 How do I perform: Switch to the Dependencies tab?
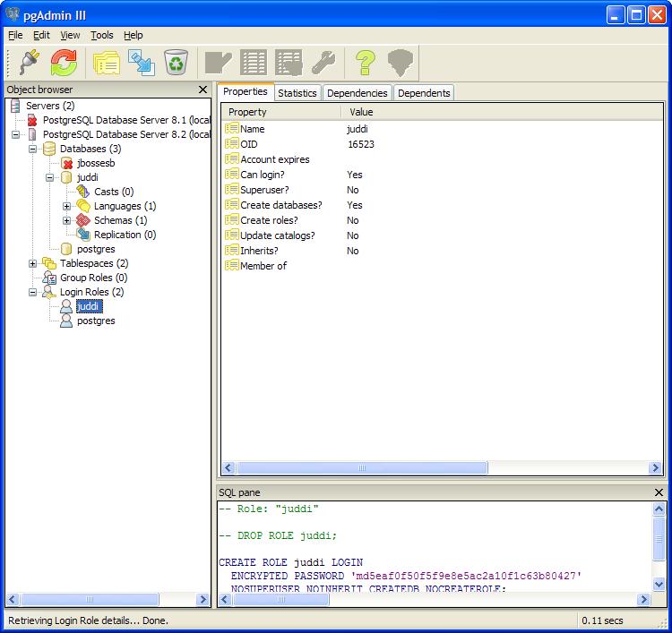point(357,93)
